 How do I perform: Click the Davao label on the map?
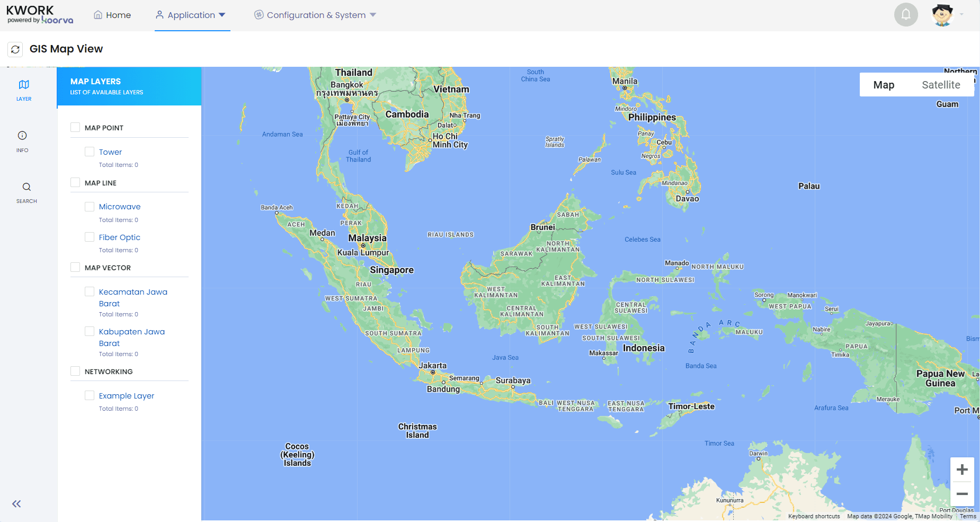[688, 199]
